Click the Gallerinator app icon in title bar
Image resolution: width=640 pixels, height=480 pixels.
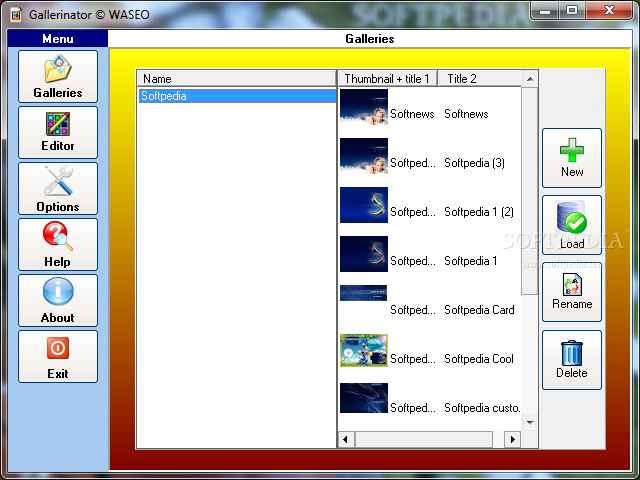[16, 15]
